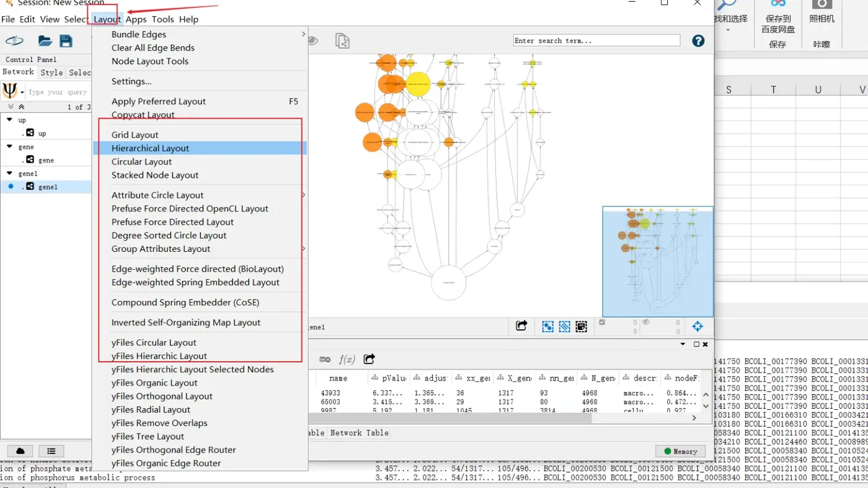Click the table scrollbar right arrow
Viewport: 868px width, 488px height.
click(x=694, y=418)
